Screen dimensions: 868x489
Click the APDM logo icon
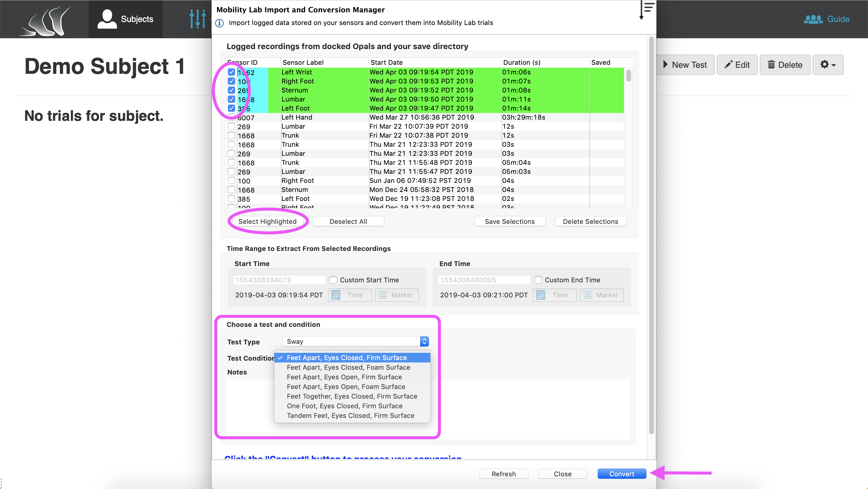point(44,20)
